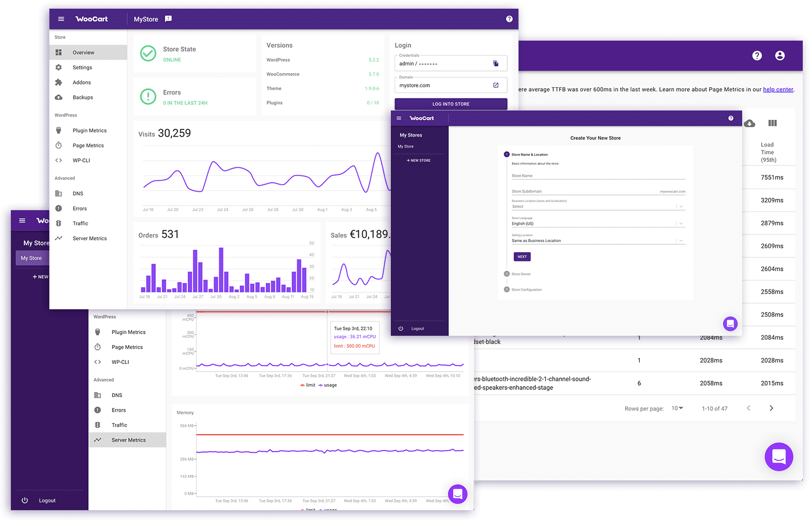Click the columns view icon in metrics table
This screenshot has width=812, height=521.
pyautogui.click(x=772, y=123)
